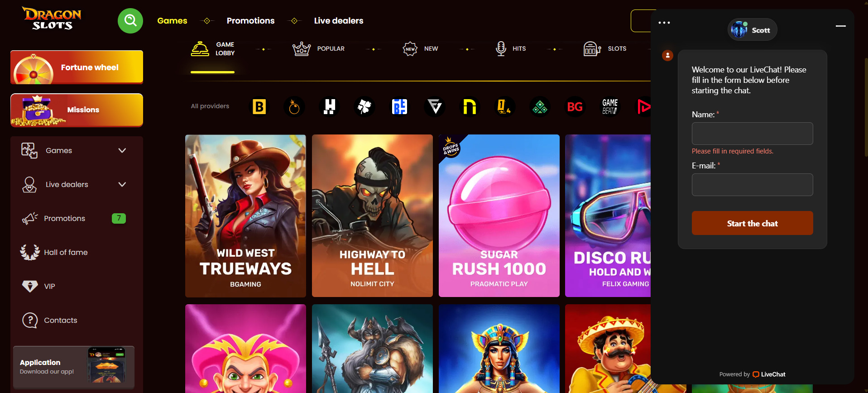Filter by red BG provider icon
Viewport: 868px width, 393px height.
[575, 107]
